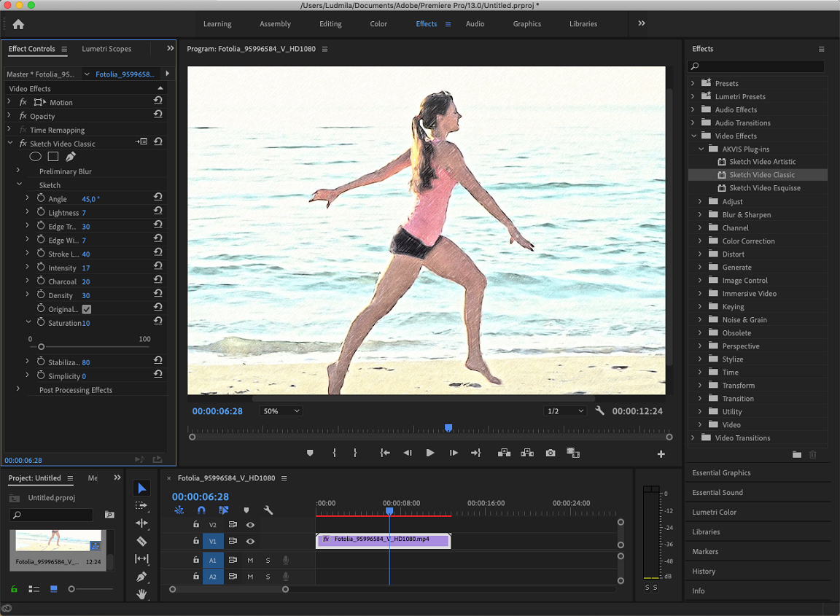The image size is (840, 616).
Task: Click the Home icon
Action: 18,24
